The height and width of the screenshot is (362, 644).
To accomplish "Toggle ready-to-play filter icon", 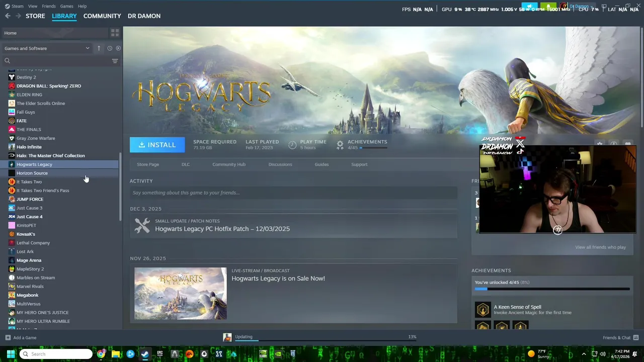I will click(118, 48).
